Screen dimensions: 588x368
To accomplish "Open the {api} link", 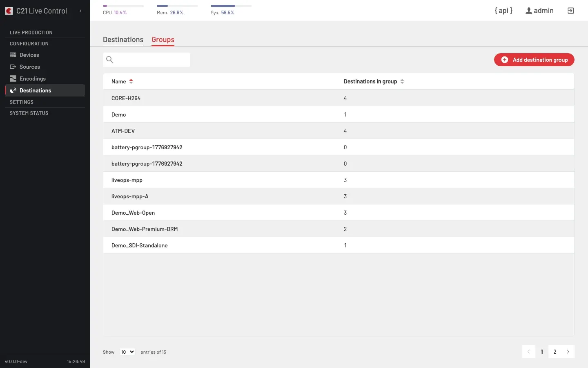I will (503, 11).
